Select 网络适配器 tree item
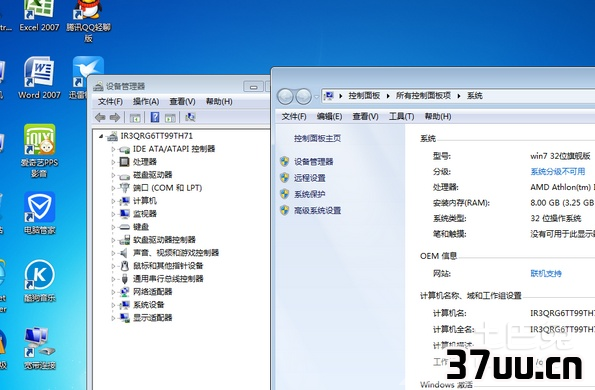The image size is (595, 390). (x=153, y=292)
